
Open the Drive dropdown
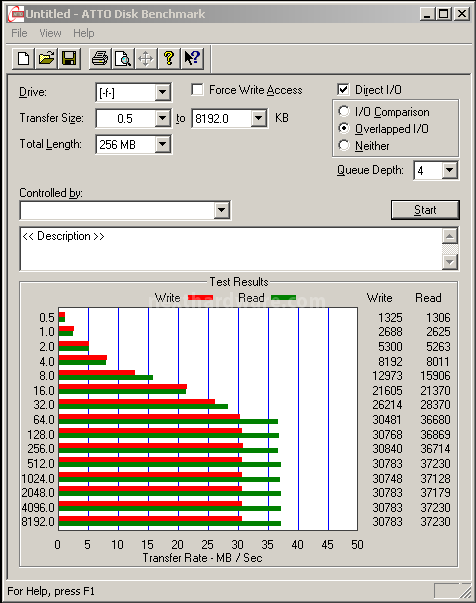click(x=163, y=92)
